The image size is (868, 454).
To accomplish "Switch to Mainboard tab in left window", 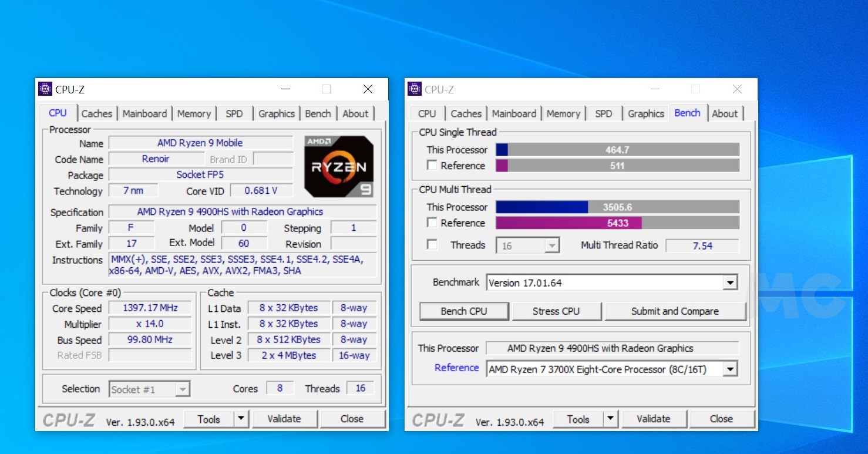I will click(144, 114).
